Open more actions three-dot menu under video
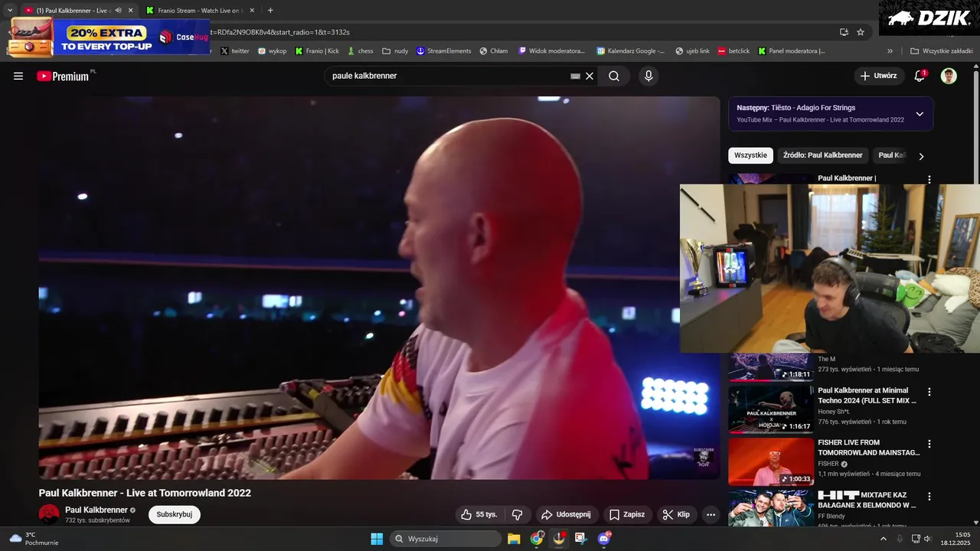 click(x=710, y=514)
